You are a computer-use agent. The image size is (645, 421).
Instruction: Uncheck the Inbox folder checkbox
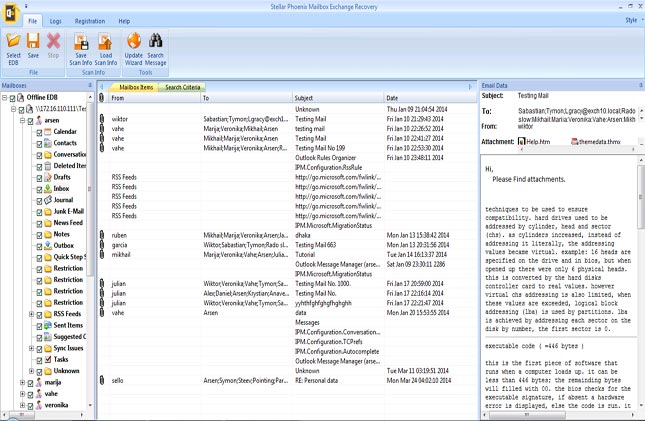pyautogui.click(x=39, y=189)
